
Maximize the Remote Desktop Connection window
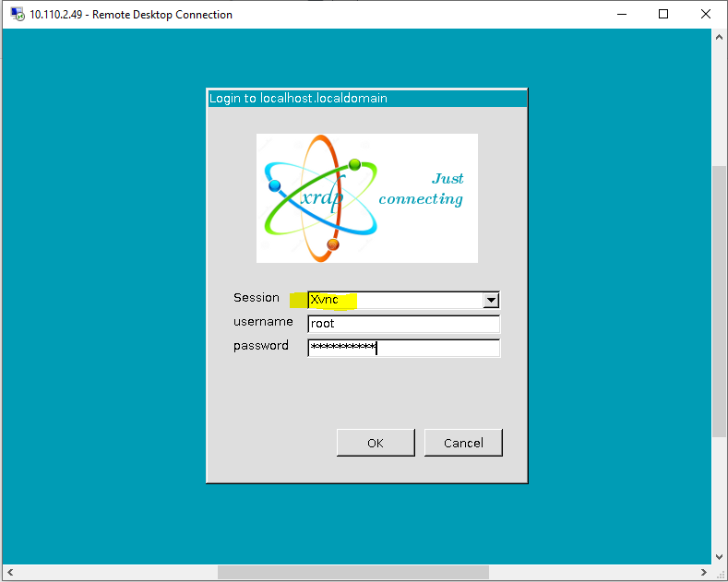(663, 15)
